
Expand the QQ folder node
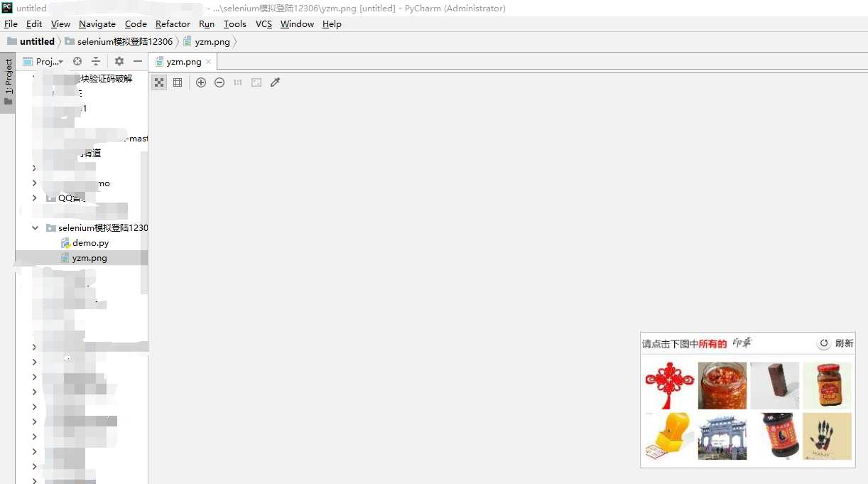(x=35, y=198)
